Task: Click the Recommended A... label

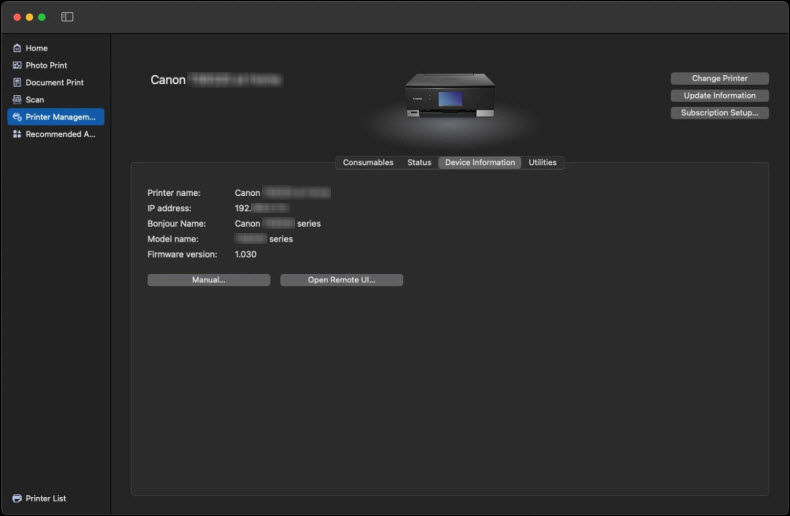Action: (x=60, y=134)
